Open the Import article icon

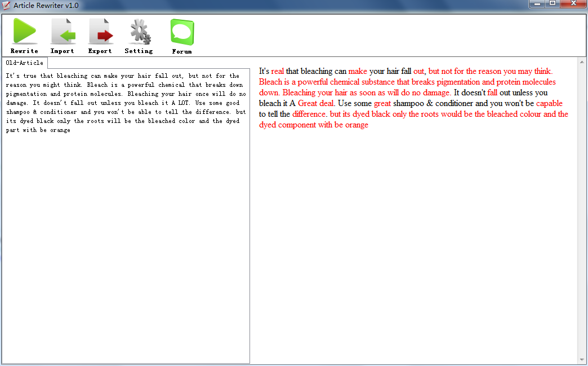coord(63,32)
